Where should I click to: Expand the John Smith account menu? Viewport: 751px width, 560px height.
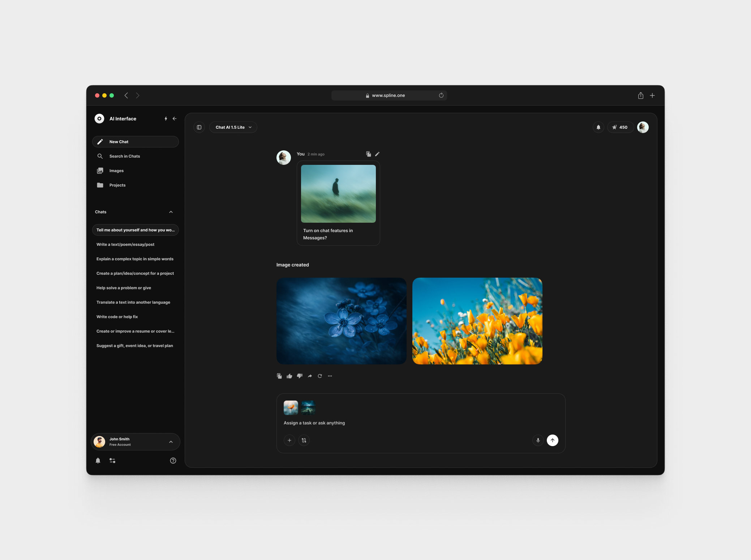click(136, 442)
